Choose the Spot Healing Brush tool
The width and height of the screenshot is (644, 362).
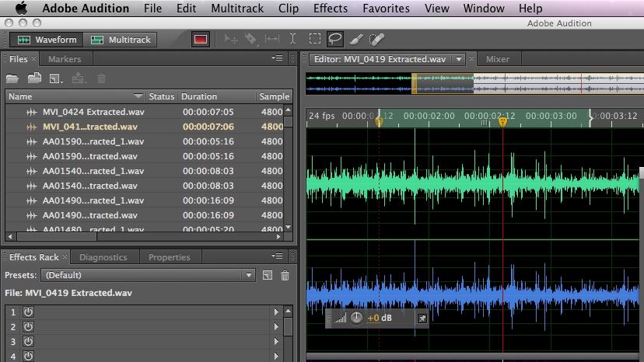(376, 39)
